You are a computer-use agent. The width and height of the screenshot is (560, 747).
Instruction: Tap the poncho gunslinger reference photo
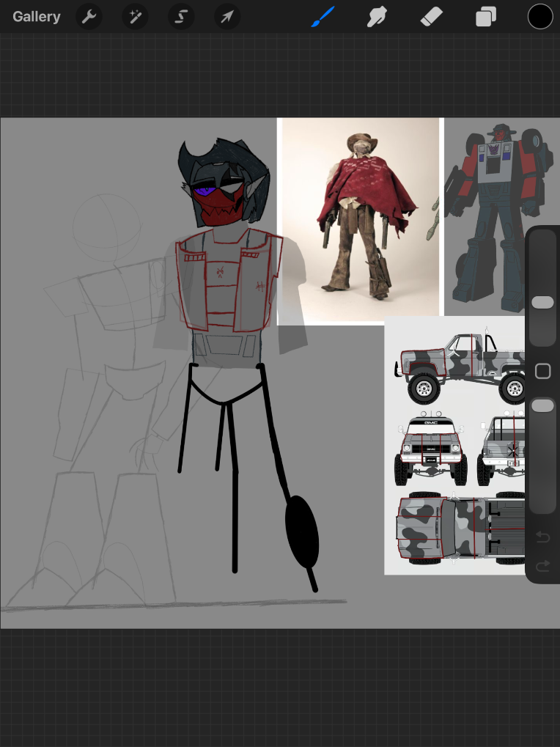tap(361, 221)
